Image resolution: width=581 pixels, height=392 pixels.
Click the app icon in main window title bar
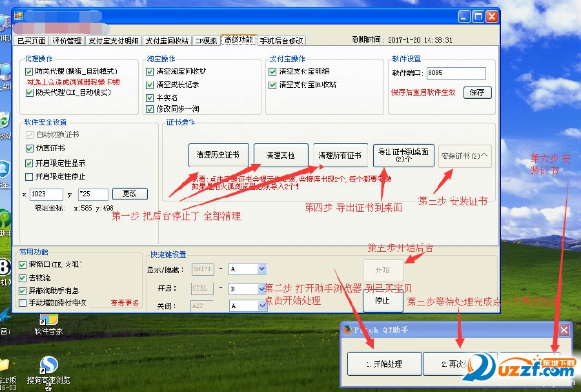click(x=18, y=16)
